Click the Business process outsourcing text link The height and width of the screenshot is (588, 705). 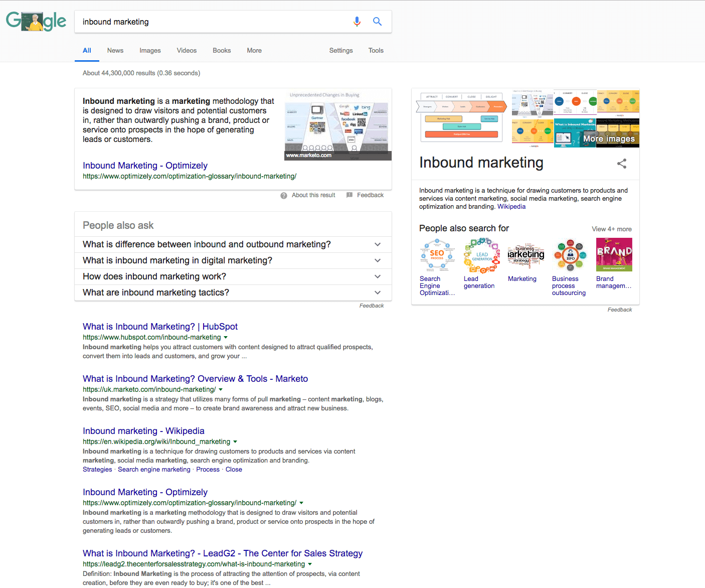coord(569,286)
